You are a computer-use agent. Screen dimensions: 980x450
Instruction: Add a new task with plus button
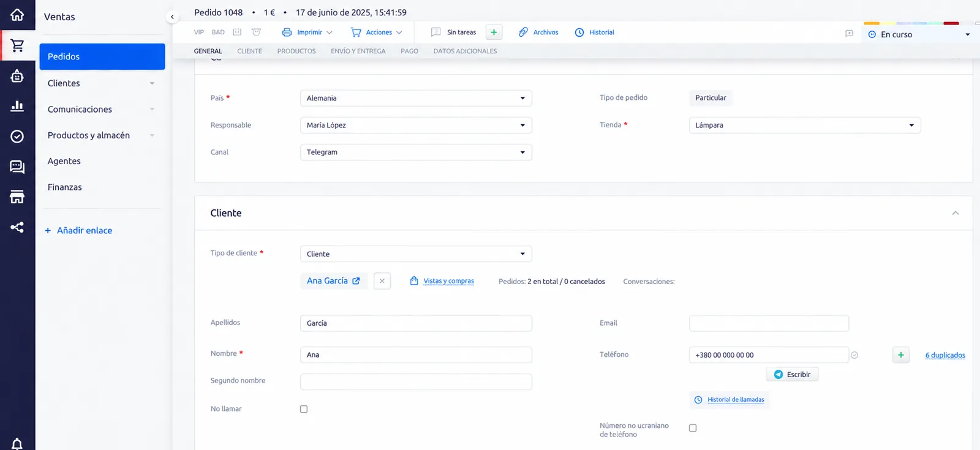point(494,32)
